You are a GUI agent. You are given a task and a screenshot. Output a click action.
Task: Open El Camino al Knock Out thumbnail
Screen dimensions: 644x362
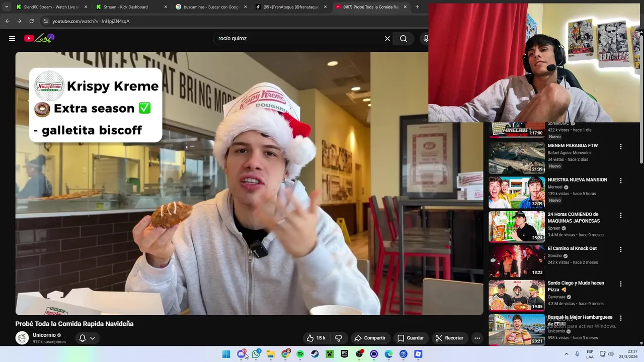[517, 260]
